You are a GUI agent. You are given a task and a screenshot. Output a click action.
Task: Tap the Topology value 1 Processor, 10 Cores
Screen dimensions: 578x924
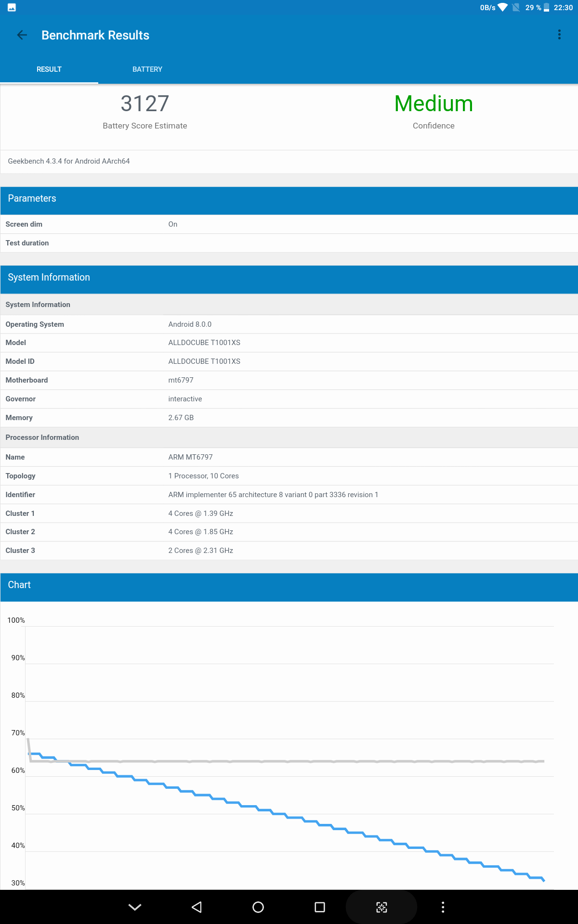(203, 476)
